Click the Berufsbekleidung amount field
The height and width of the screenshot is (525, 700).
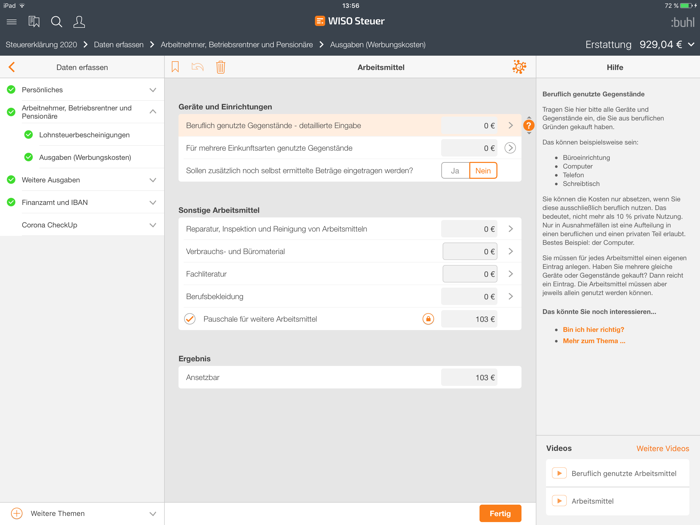(x=469, y=296)
